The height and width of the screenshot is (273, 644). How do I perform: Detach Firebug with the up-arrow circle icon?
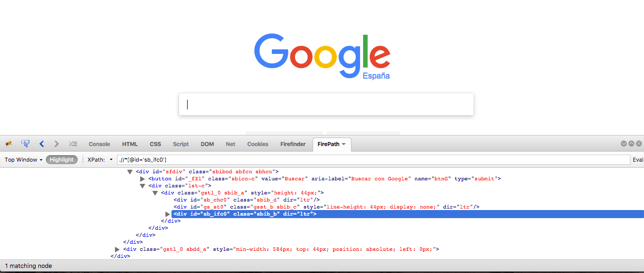tap(631, 144)
